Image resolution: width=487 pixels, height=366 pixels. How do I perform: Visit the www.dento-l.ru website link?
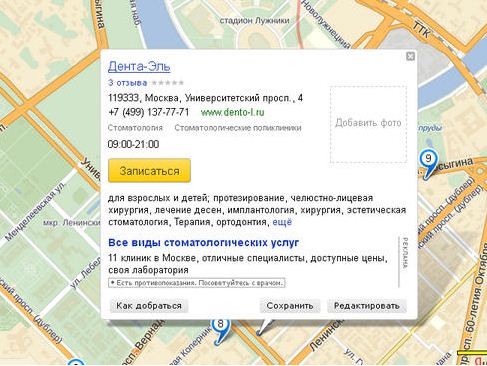point(233,112)
